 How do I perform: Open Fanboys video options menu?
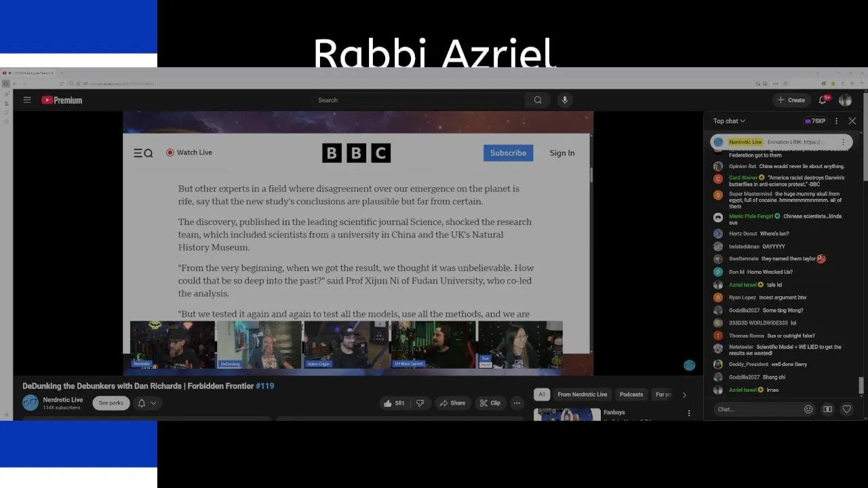pos(689,413)
